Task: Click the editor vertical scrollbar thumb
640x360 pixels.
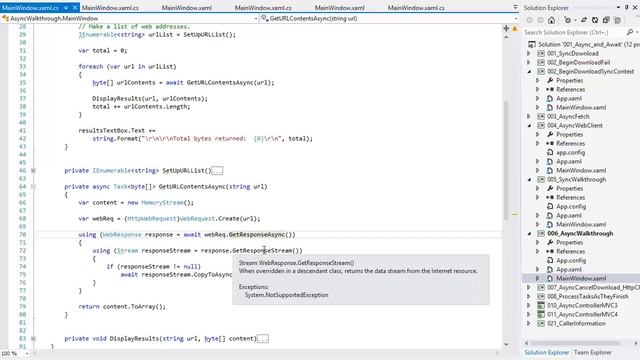Action: pos(506,159)
